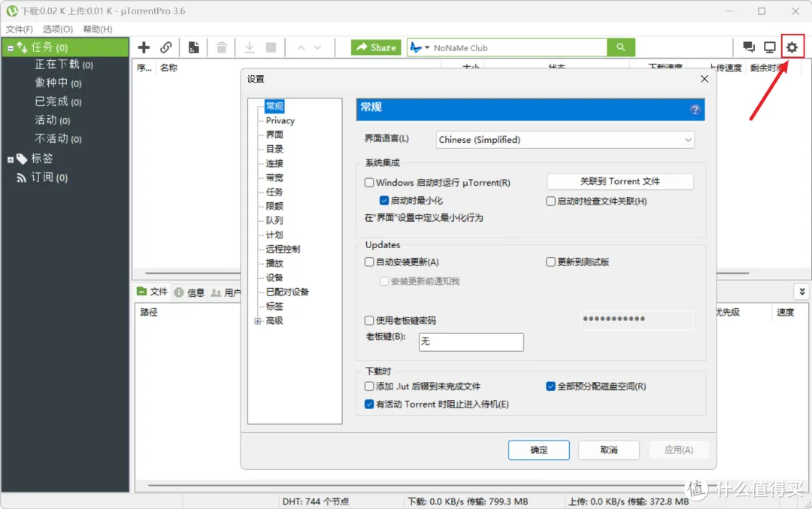Image resolution: width=812 pixels, height=509 pixels.
Task: Click the Move Down Queue arrow
Action: (x=317, y=47)
